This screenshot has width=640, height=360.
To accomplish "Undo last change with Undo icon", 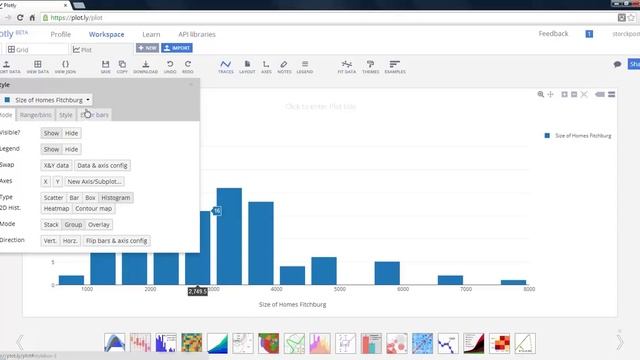I will [x=170, y=67].
